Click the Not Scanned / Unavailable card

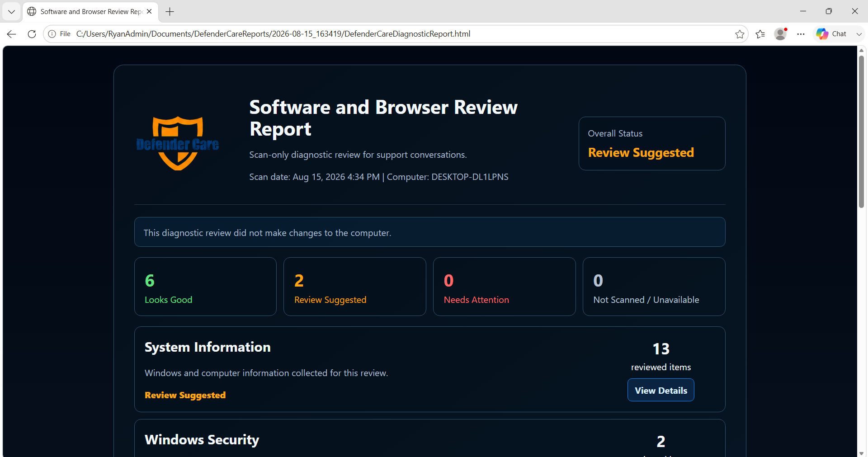click(x=654, y=287)
